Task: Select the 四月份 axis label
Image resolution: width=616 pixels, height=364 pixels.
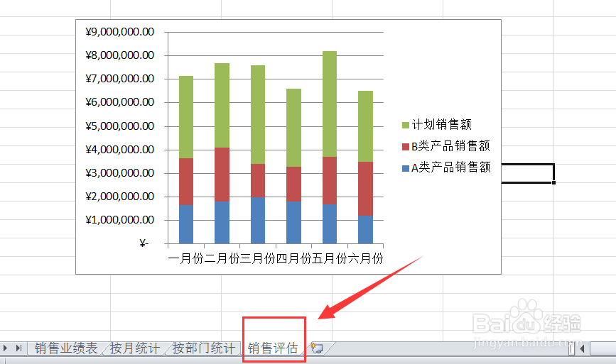Action: click(294, 258)
